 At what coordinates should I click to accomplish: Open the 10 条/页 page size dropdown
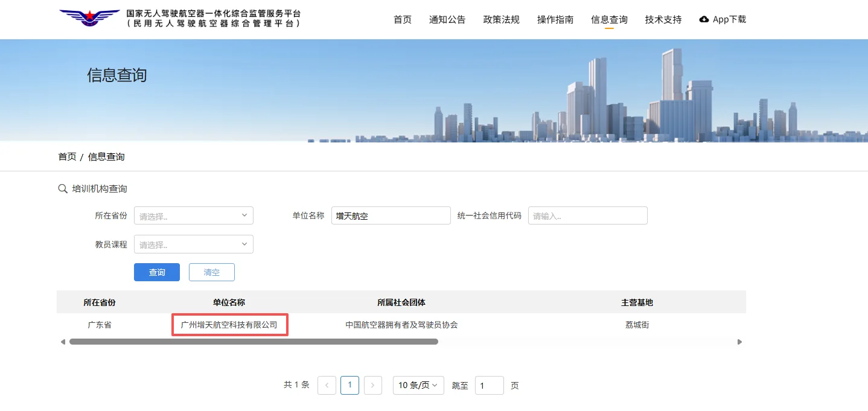pos(418,385)
